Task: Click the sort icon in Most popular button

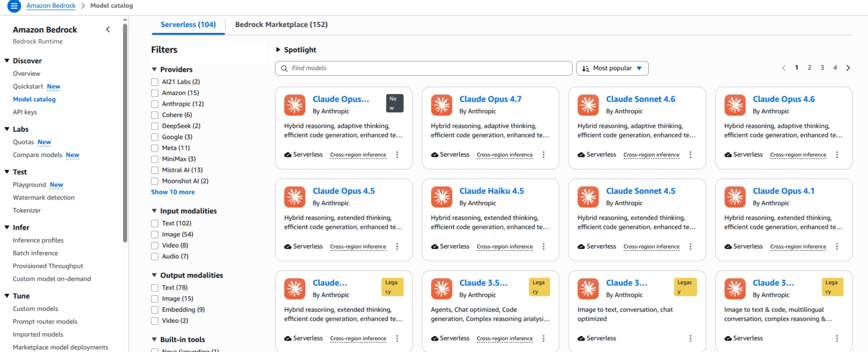Action: click(586, 68)
